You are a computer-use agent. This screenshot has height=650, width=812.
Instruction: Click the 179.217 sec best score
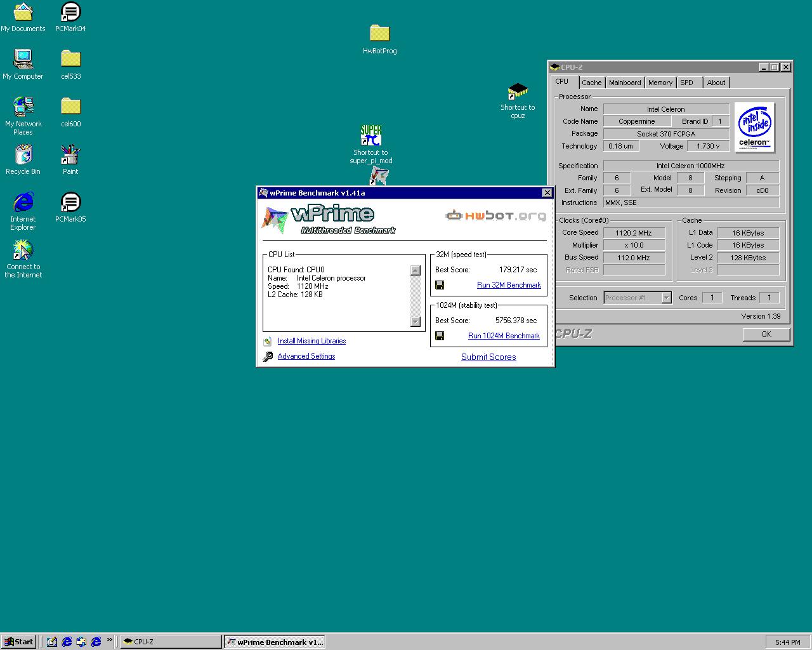[518, 270]
